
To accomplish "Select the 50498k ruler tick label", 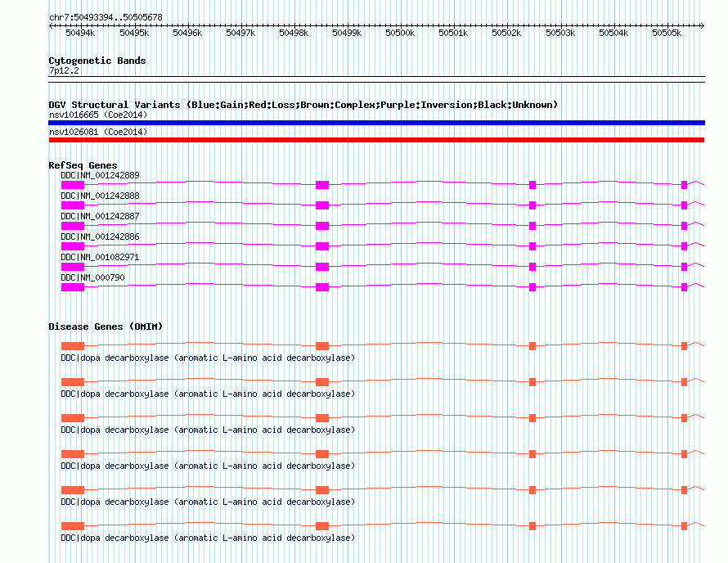I will coord(294,33).
